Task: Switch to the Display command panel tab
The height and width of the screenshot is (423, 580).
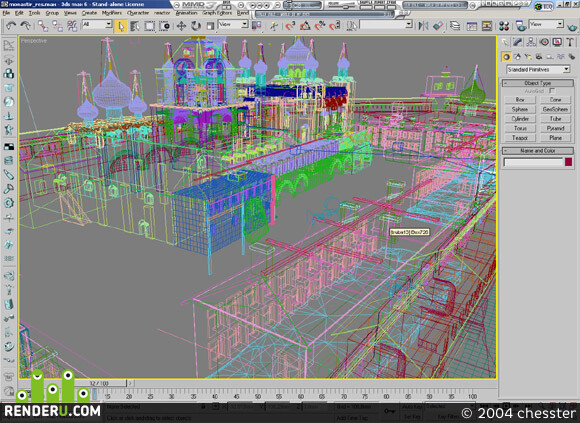Action: [557, 42]
